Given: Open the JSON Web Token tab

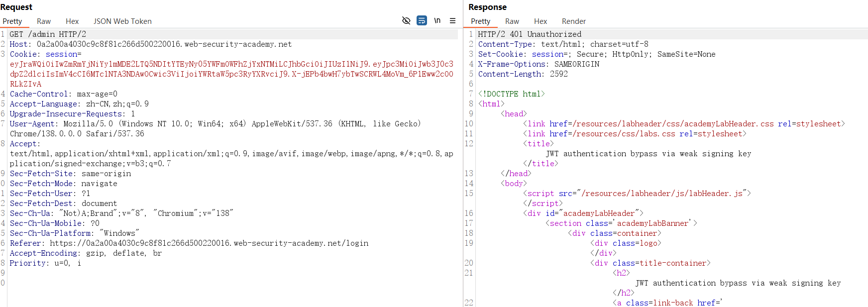Looking at the screenshot, I should coord(122,21).
